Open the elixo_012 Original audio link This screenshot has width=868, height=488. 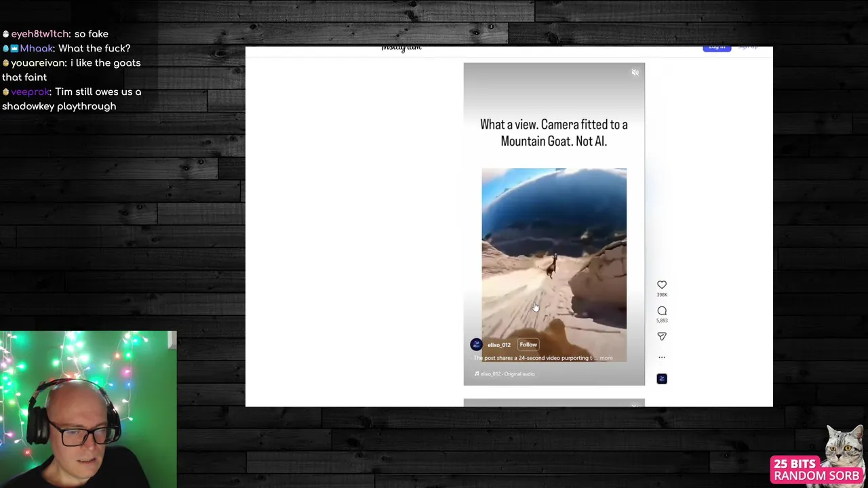pos(508,374)
